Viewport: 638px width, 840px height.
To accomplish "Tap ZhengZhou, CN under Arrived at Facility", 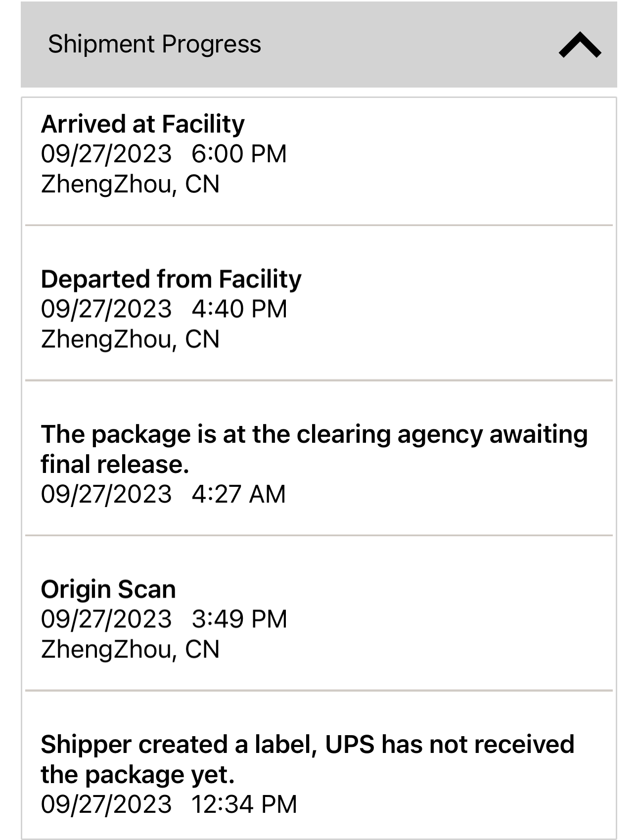I will (130, 184).
